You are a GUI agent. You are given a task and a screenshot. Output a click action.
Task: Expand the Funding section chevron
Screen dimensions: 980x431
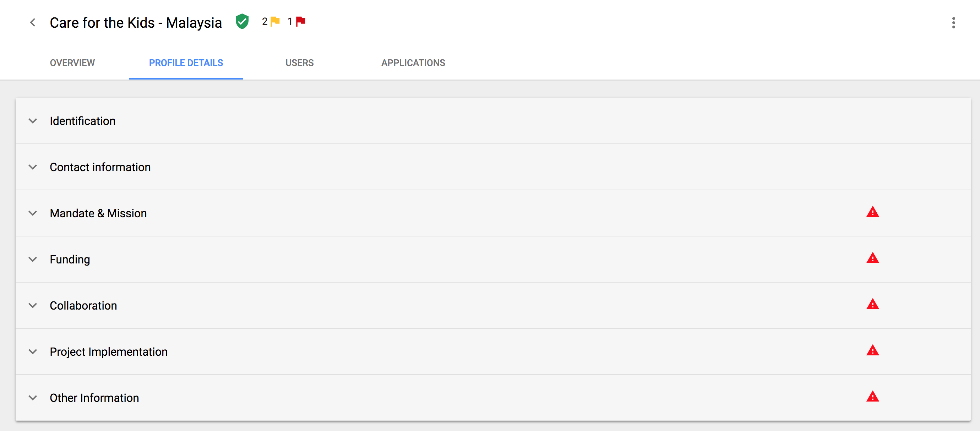click(x=33, y=260)
